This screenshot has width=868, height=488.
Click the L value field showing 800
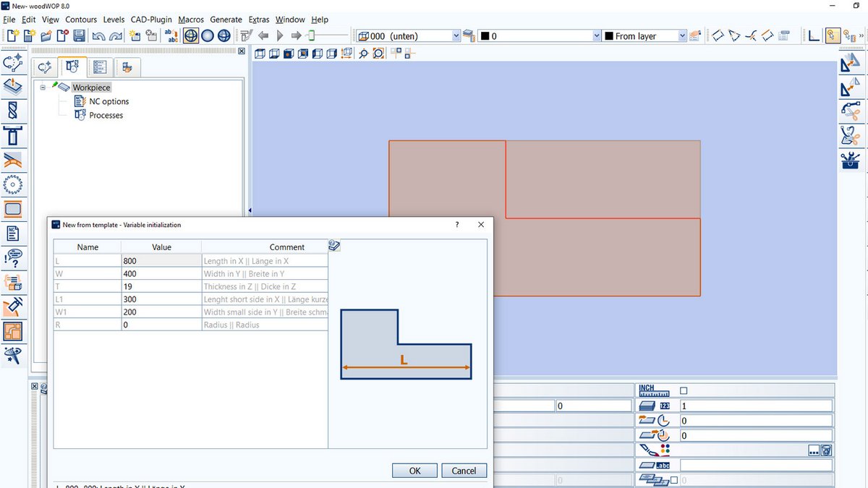coord(161,260)
